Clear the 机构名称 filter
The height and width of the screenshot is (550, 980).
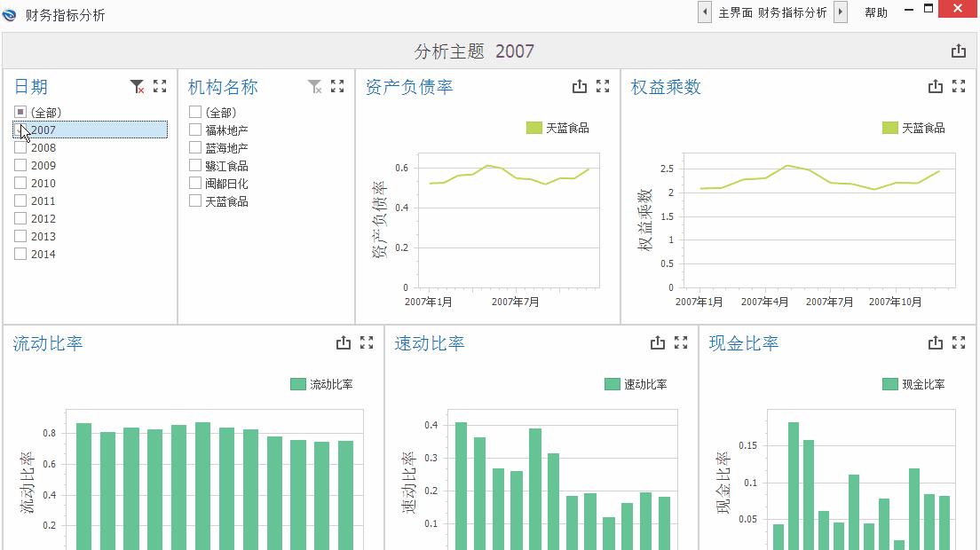(314, 87)
